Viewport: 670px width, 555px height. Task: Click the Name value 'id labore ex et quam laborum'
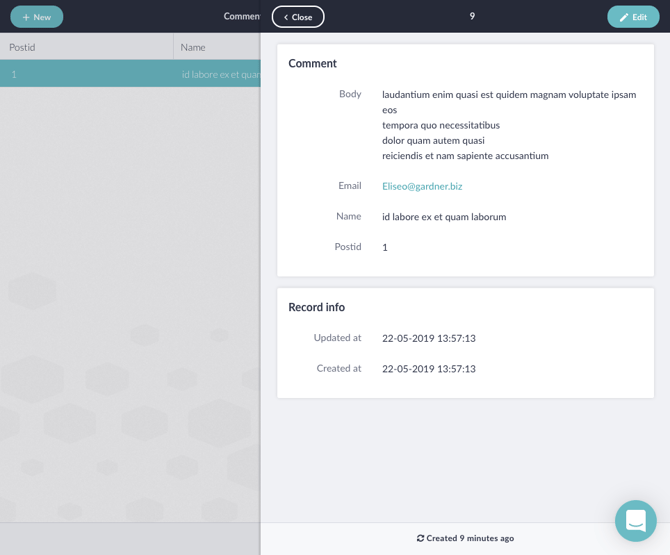click(444, 217)
